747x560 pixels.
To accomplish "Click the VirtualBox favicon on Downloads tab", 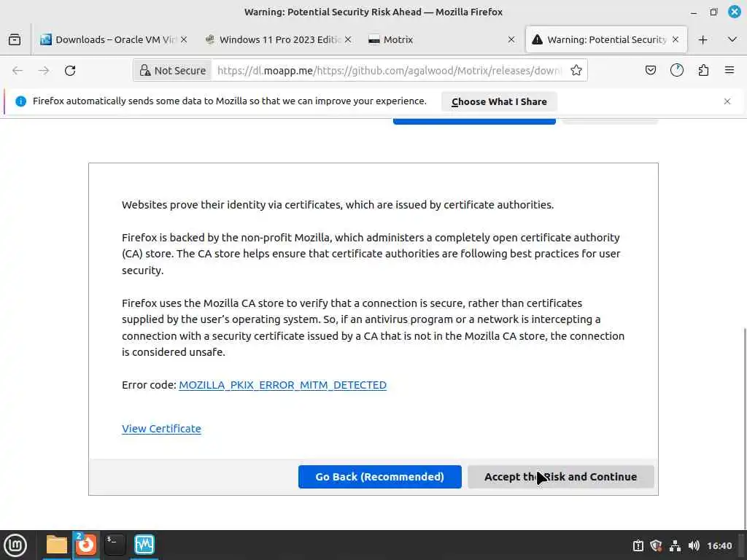I will (46, 39).
